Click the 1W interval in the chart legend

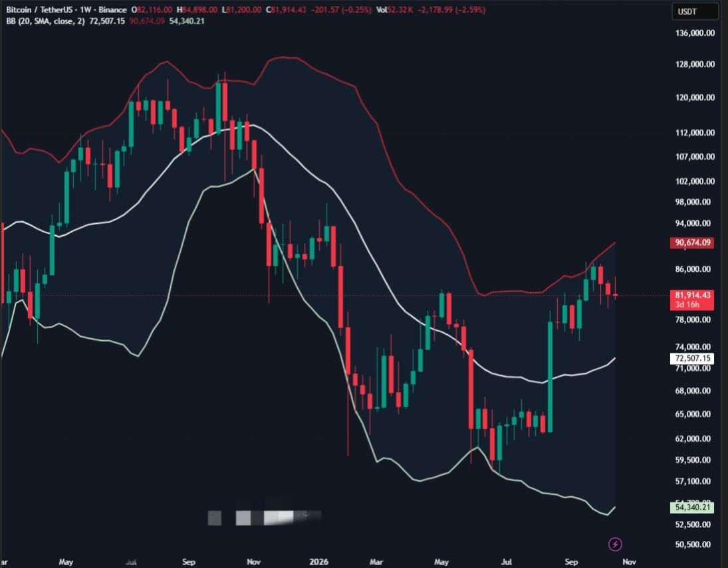84,10
